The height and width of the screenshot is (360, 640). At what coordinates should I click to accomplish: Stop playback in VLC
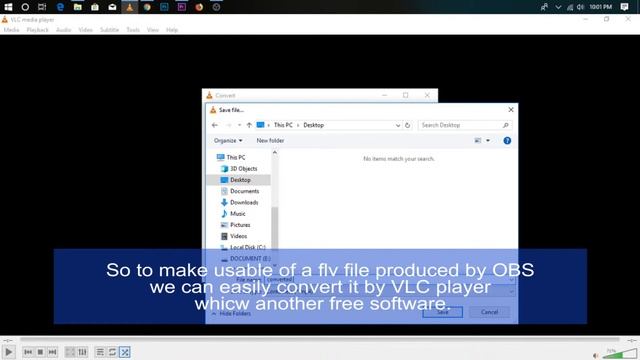[40, 352]
